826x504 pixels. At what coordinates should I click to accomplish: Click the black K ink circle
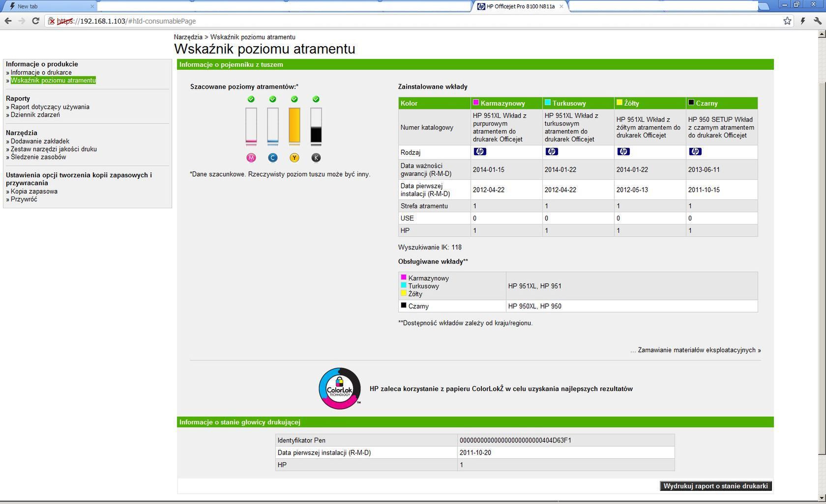click(316, 158)
